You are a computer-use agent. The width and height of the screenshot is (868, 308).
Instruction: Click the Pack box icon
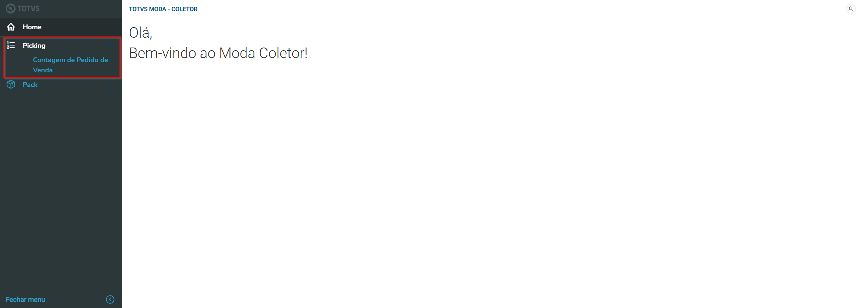click(11, 85)
